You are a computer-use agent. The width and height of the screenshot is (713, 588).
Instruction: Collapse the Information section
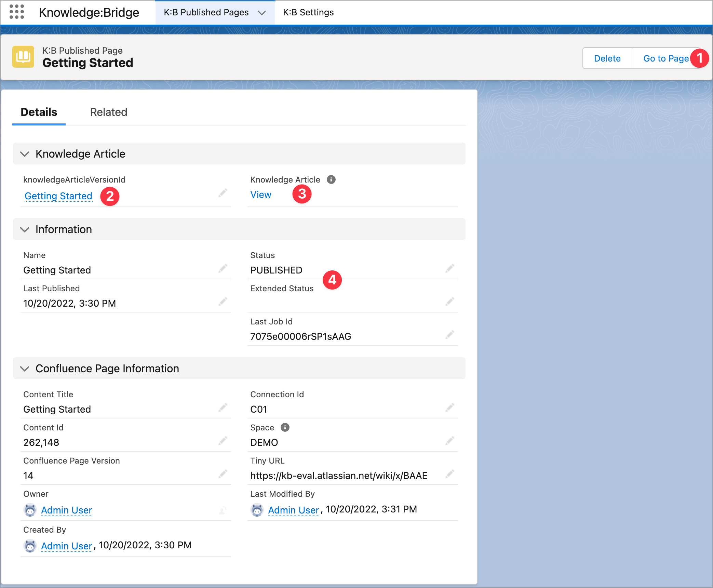coord(25,229)
